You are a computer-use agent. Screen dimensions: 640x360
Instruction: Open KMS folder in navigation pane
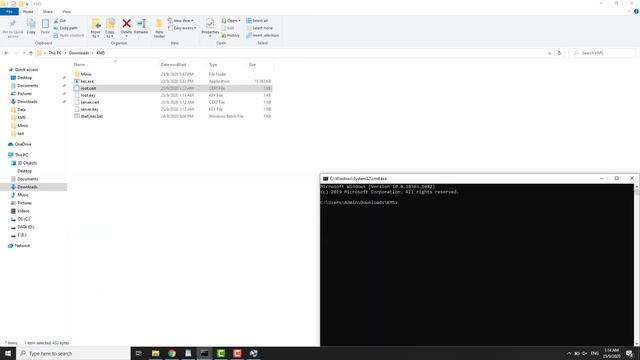pos(21,118)
